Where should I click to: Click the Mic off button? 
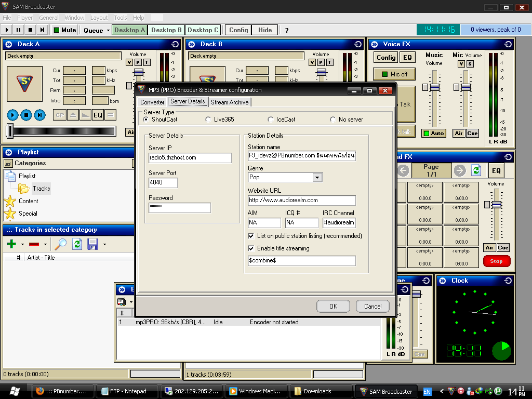(x=394, y=74)
